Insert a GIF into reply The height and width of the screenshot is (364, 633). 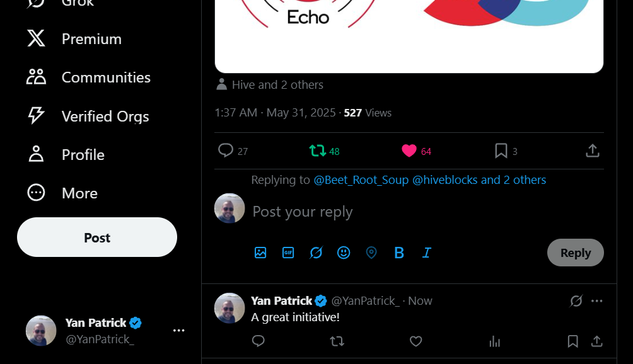point(288,253)
